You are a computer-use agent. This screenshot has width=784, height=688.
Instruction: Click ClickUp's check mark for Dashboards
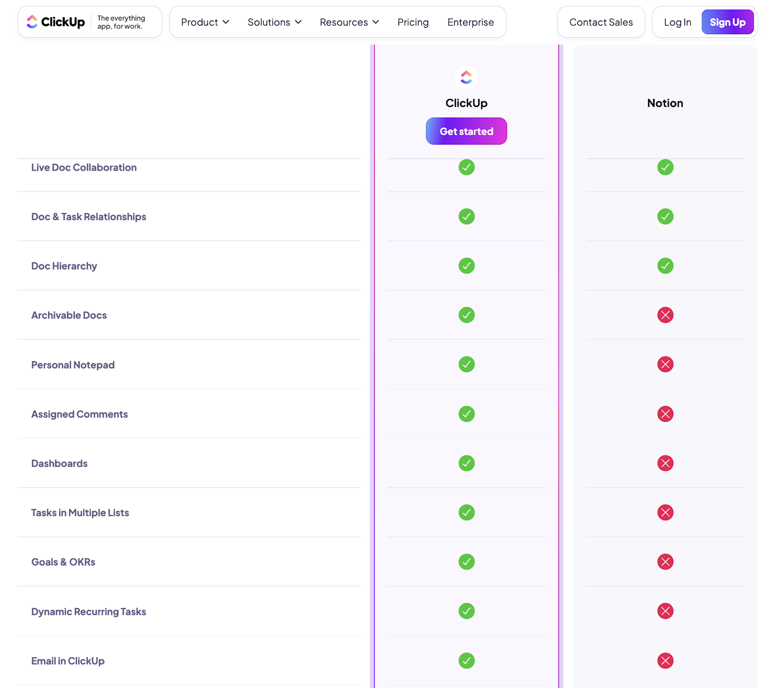[466, 463]
